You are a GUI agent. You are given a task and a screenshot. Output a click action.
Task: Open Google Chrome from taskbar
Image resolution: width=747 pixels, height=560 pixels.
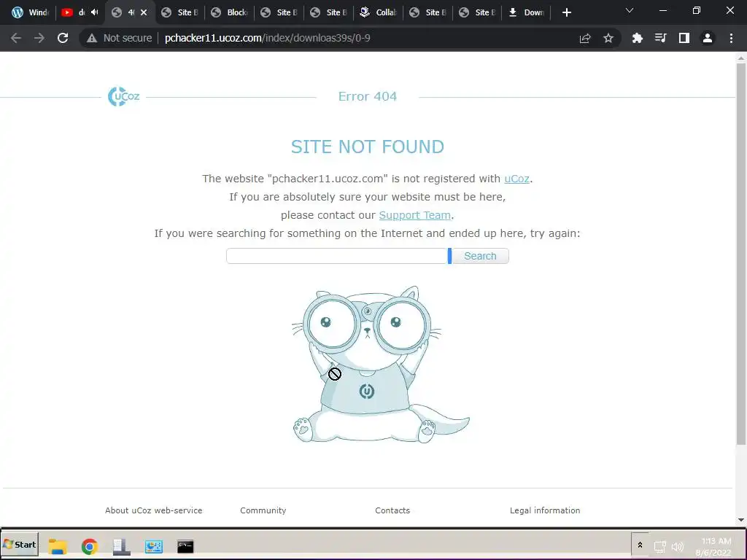coord(90,546)
